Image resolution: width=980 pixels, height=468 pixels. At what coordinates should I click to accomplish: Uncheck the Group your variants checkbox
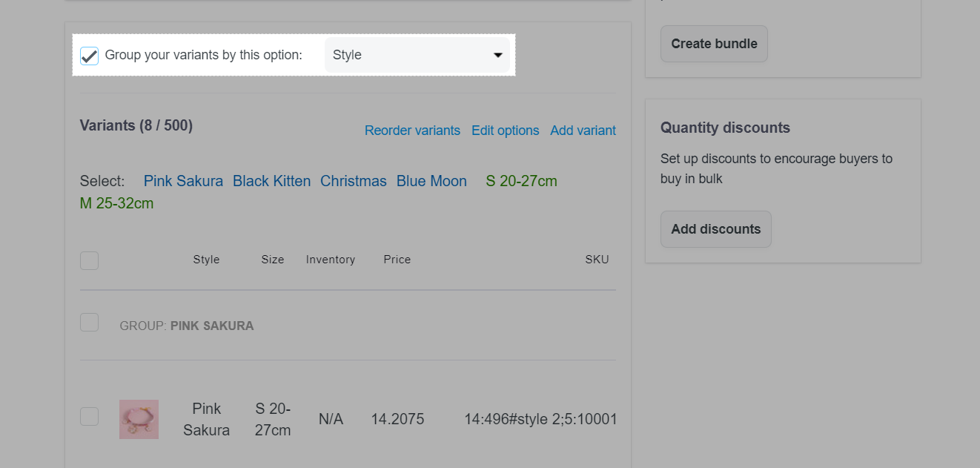[x=89, y=56]
